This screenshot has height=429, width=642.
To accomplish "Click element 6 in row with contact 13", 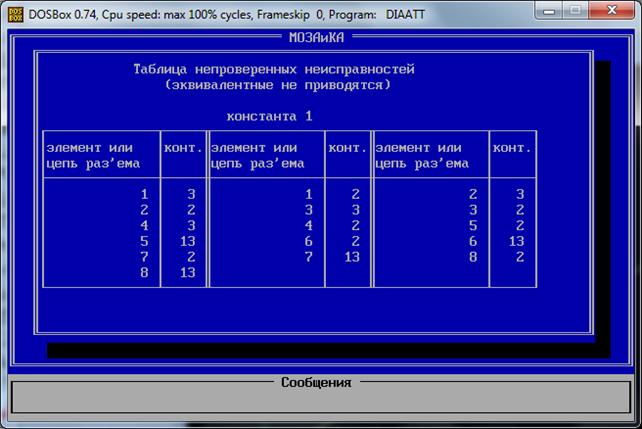I will [473, 241].
